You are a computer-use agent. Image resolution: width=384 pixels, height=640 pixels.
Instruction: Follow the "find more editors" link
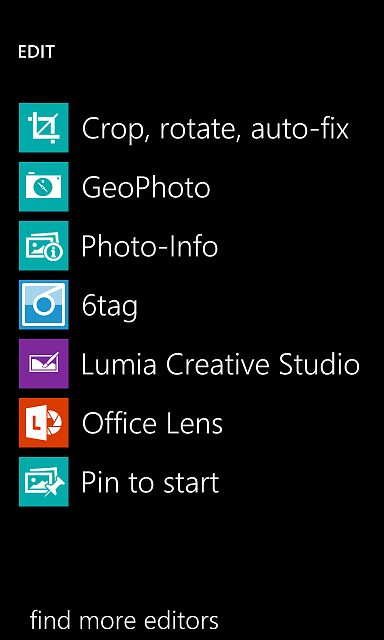(124, 620)
